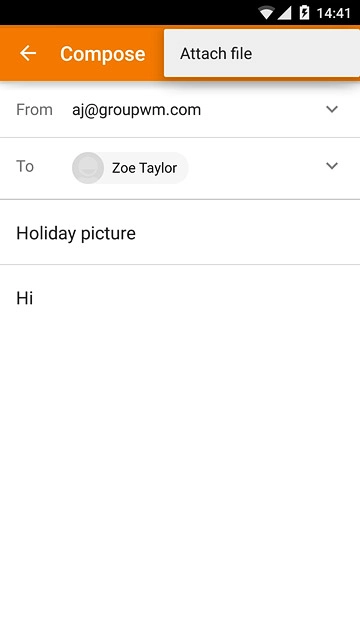Screen dimensions: 360x640
Task: Tap blank area right of Attach file text
Action: [304, 53]
